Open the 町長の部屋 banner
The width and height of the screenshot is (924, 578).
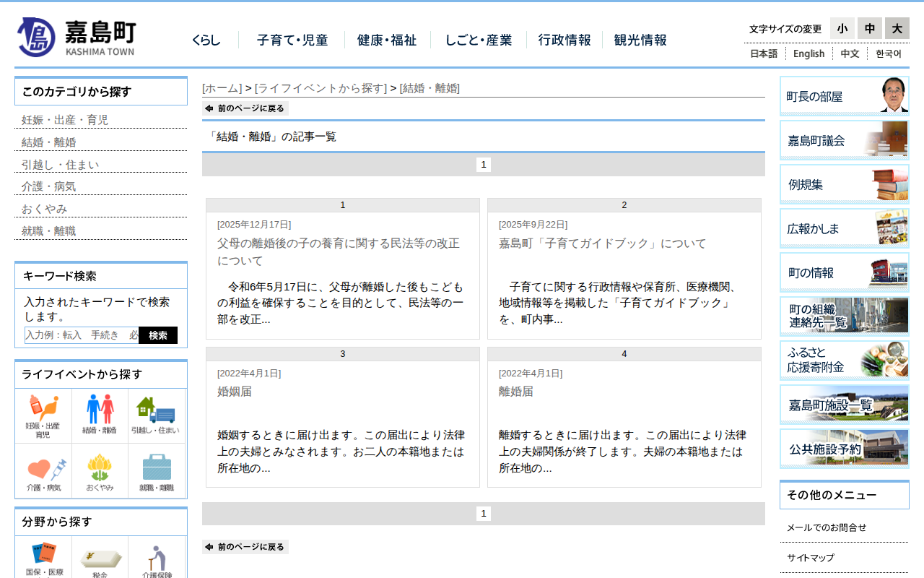844,96
